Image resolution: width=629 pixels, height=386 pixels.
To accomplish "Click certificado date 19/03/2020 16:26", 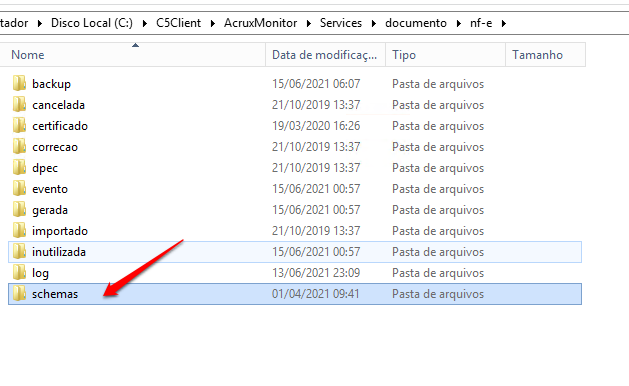I will click(316, 126).
